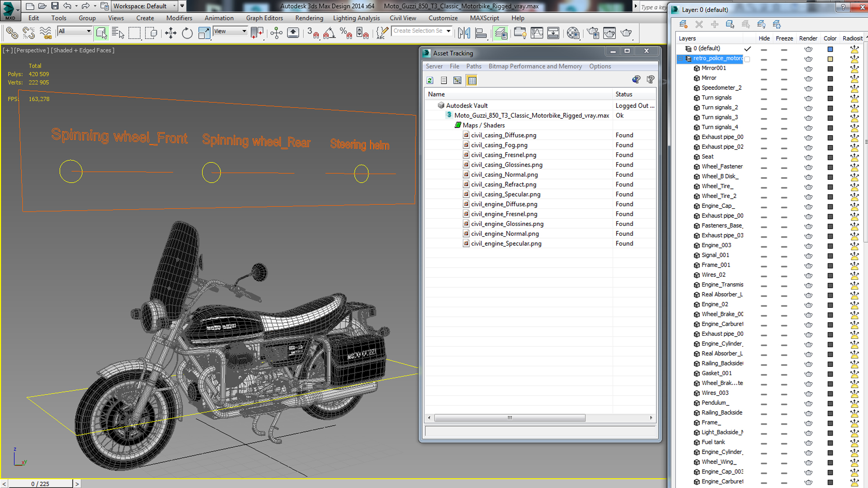868x488 pixels.
Task: Open the Material Editor icon
Action: click(x=573, y=33)
